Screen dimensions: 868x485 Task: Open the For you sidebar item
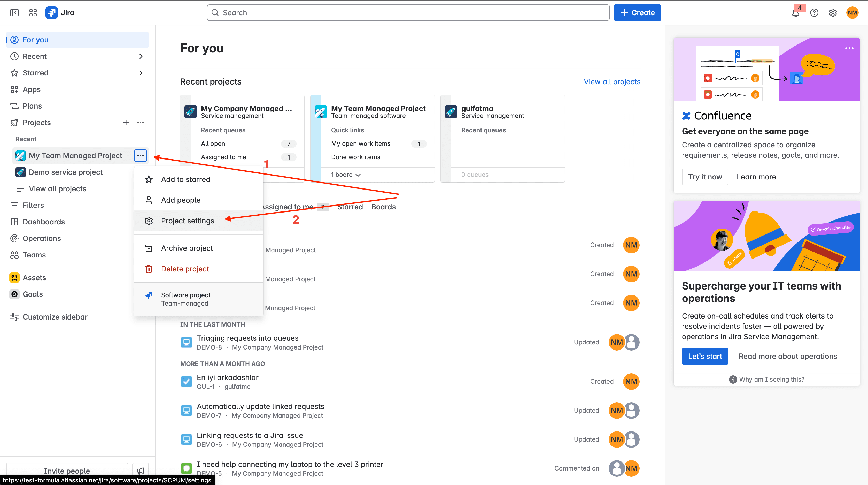77,40
